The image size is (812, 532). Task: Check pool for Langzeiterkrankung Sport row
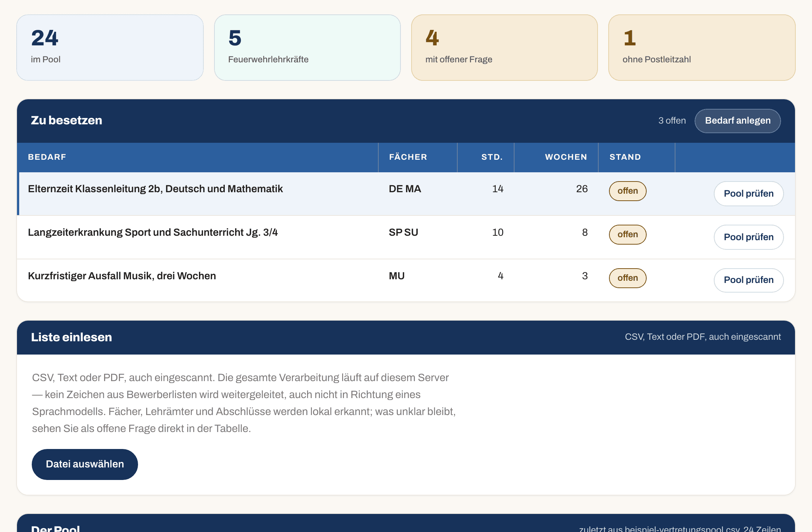pyautogui.click(x=749, y=237)
